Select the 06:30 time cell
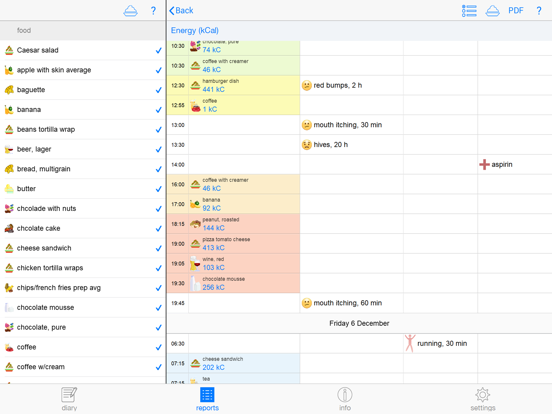552x414 pixels. click(x=178, y=344)
